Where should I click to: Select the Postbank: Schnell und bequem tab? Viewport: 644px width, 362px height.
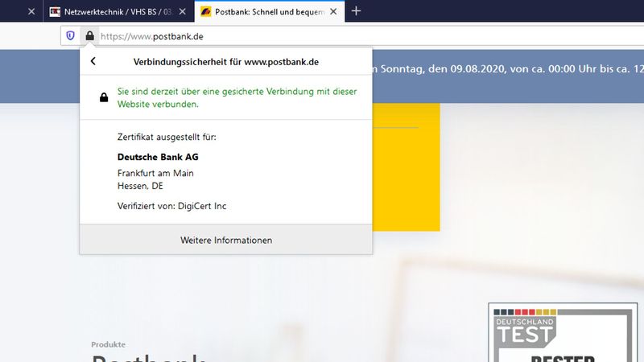click(x=270, y=11)
